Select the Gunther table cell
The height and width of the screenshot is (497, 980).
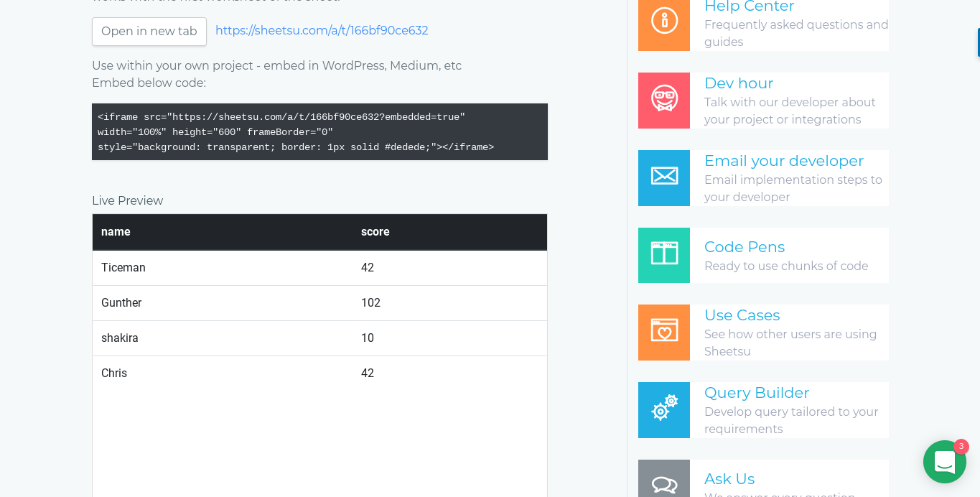pyautogui.click(x=223, y=303)
